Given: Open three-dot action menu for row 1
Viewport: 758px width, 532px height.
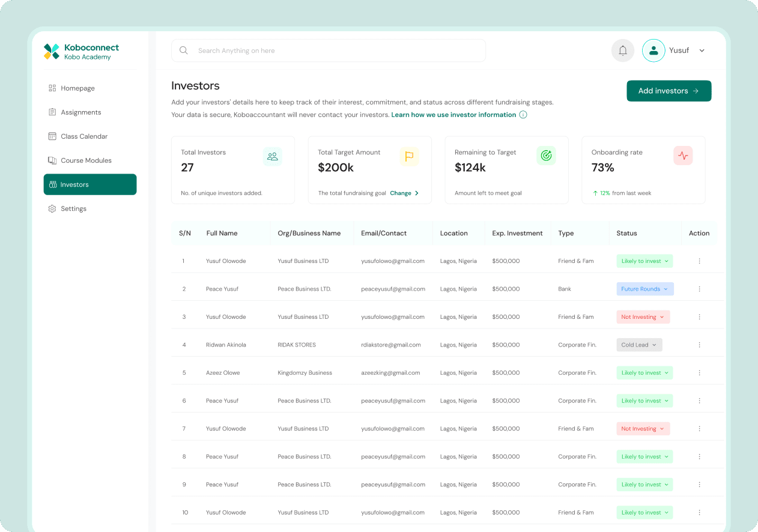Looking at the screenshot, I should point(699,261).
